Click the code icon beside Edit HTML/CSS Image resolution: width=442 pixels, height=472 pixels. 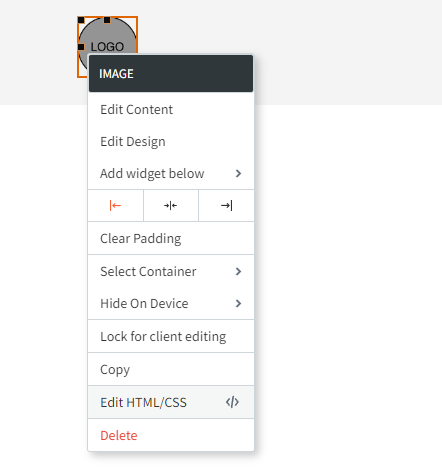232,402
